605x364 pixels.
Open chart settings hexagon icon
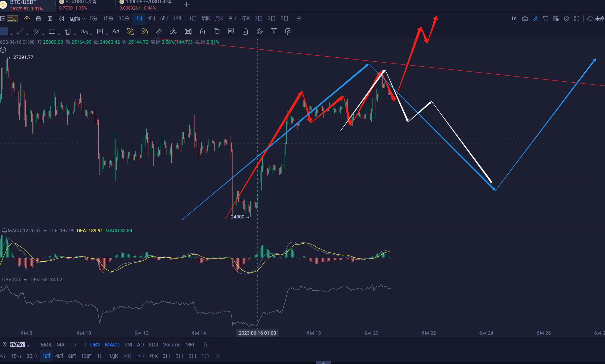coord(566,19)
